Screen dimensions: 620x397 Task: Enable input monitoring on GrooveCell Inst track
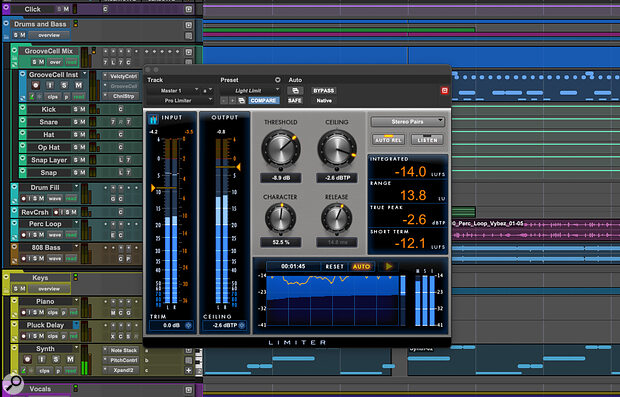tap(50, 85)
